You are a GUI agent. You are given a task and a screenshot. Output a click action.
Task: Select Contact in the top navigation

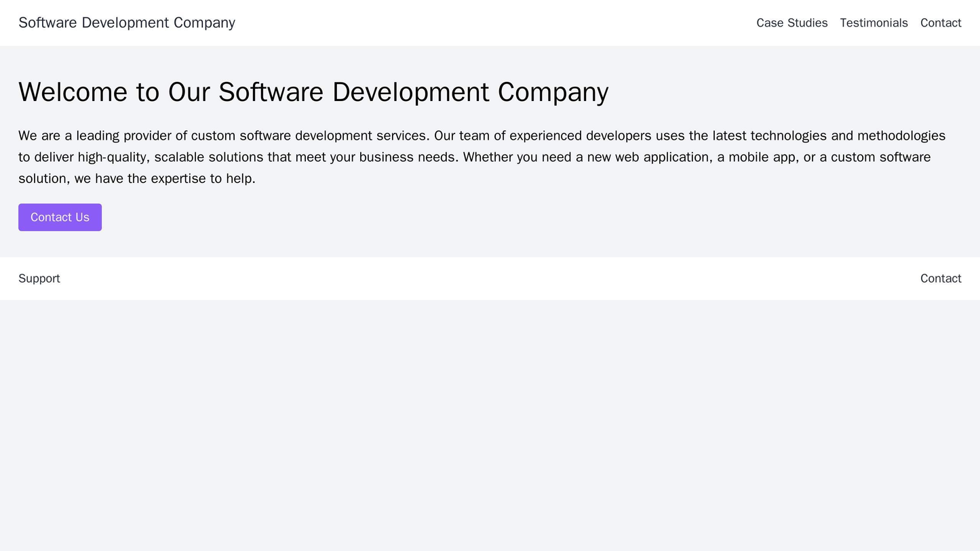pyautogui.click(x=941, y=22)
